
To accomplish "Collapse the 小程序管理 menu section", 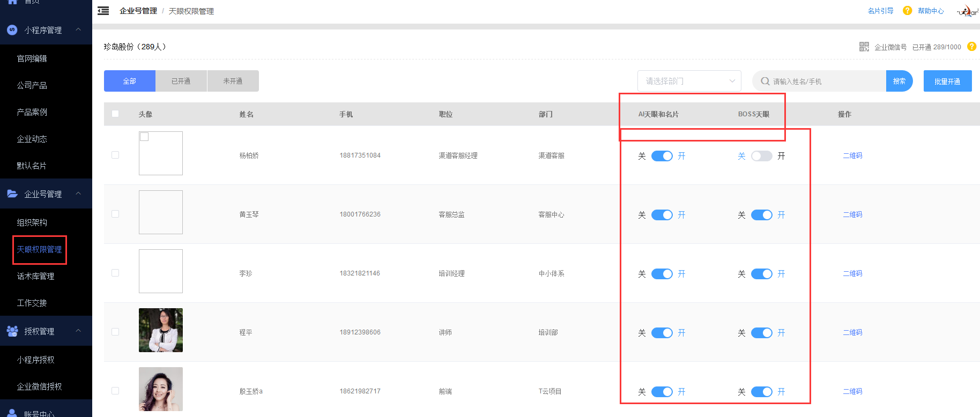I will tap(78, 29).
